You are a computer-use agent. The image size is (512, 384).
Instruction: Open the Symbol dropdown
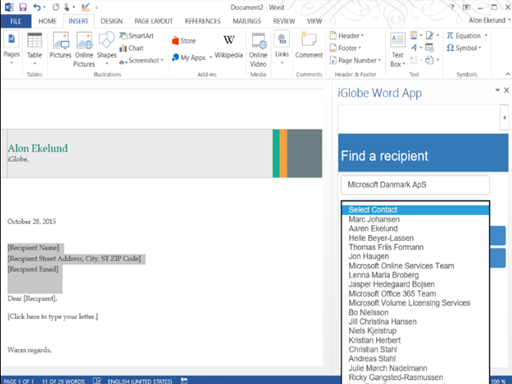click(464, 48)
